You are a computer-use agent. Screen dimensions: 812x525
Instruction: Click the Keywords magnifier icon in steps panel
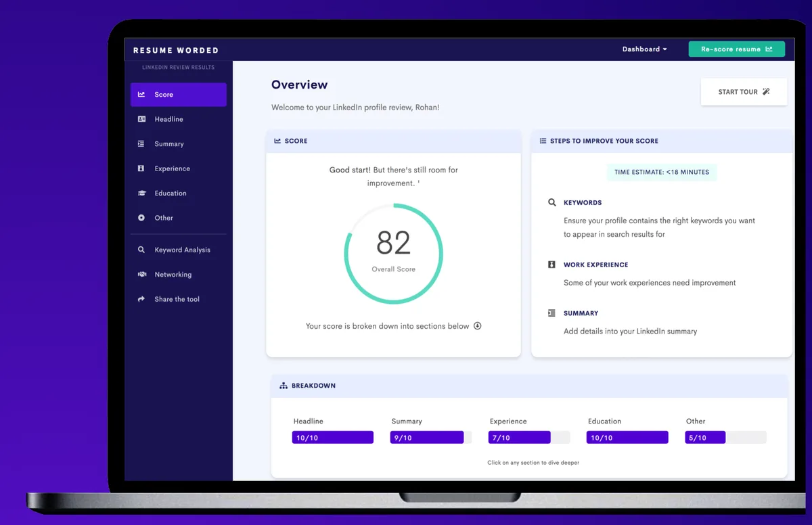551,202
